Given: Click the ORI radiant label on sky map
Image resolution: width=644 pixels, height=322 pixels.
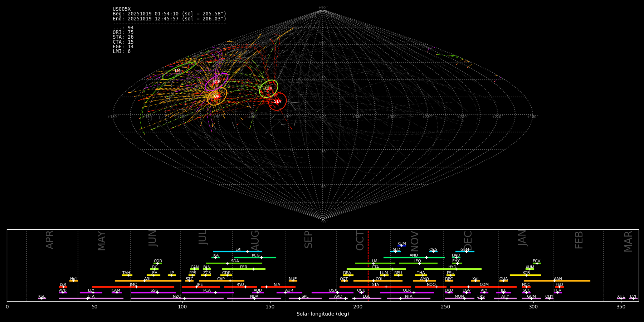Looking at the screenshot, I should (x=217, y=97).
